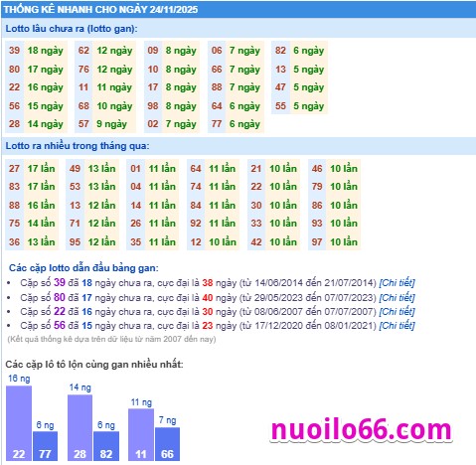Click 'Các cặp lô tô lộn cùng gan nhiều nhất:' heading
476x465 pixels.
[x=94, y=365]
